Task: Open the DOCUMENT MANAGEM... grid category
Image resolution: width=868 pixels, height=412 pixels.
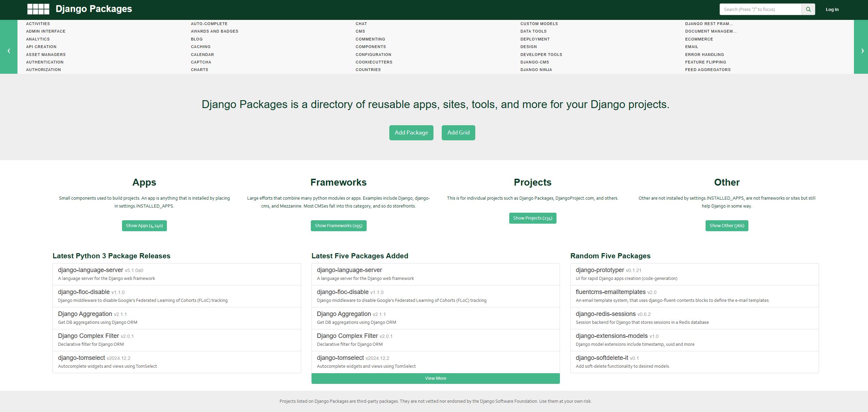Action: tap(711, 31)
